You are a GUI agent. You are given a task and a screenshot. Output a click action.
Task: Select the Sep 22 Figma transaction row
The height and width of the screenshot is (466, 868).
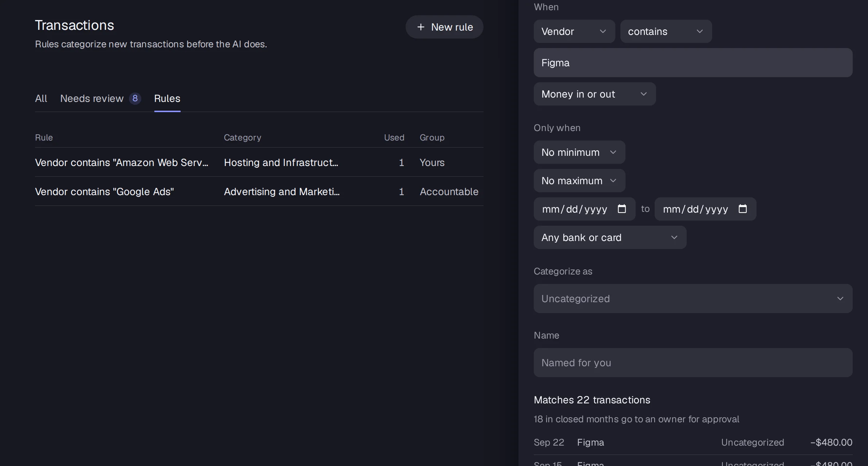(693, 442)
